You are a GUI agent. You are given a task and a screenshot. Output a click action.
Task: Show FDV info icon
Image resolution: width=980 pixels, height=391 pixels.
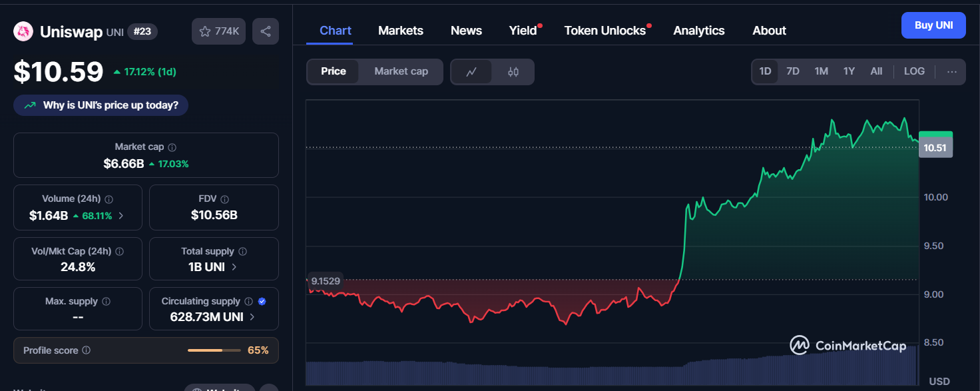tap(225, 199)
